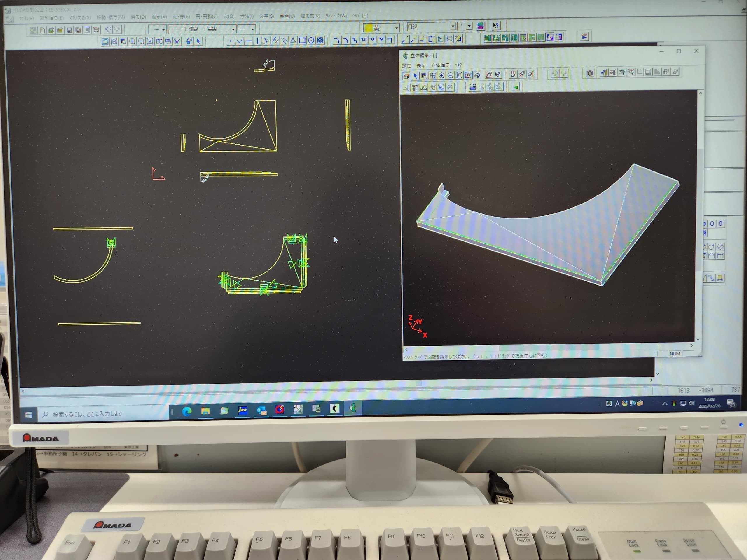Open the 立体編集 menu in 3D window
Image resolution: width=747 pixels, height=560 pixels.
[440, 65]
